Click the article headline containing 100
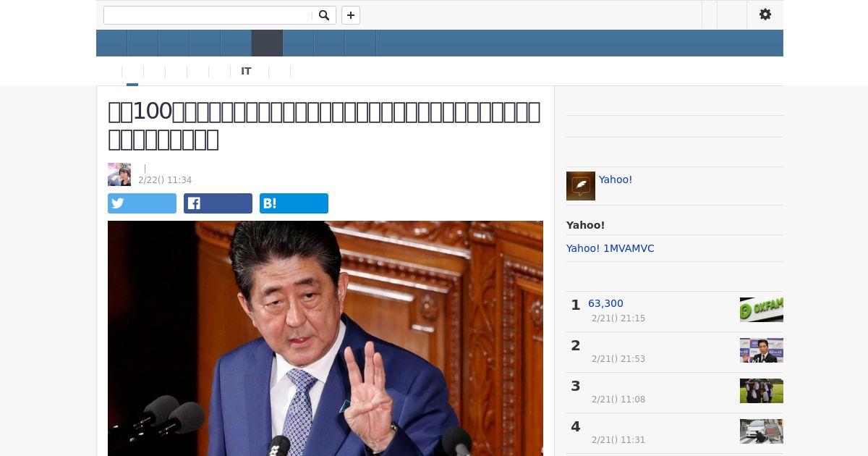The width and height of the screenshot is (868, 456). tap(324, 124)
